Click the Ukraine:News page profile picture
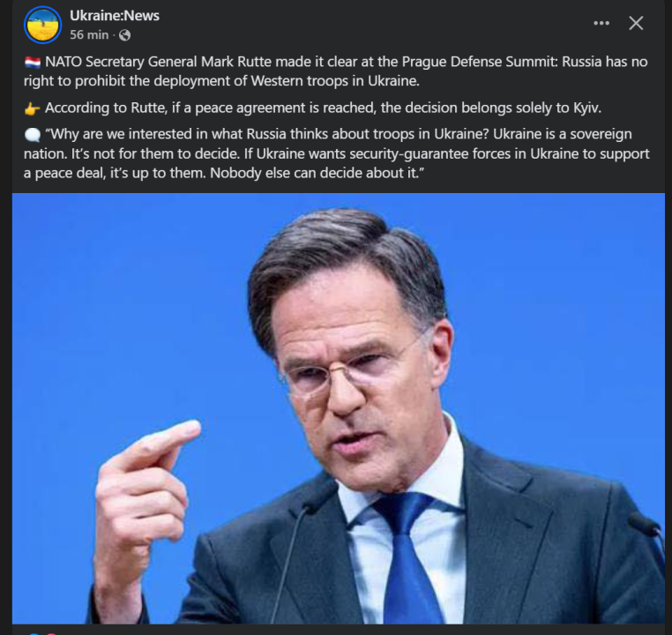 (x=42, y=25)
